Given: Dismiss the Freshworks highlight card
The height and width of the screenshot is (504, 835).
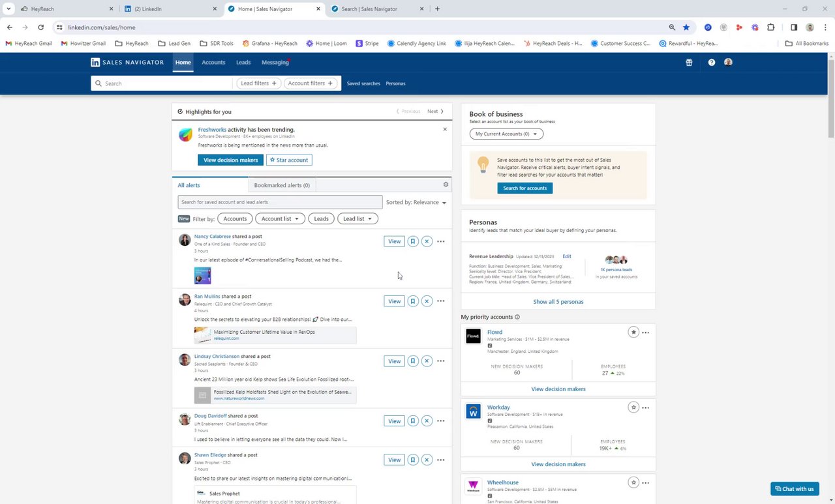Looking at the screenshot, I should click(445, 129).
